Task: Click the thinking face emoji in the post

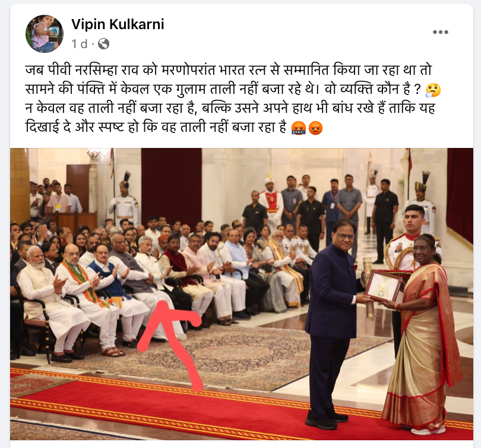Action: pyautogui.click(x=433, y=90)
